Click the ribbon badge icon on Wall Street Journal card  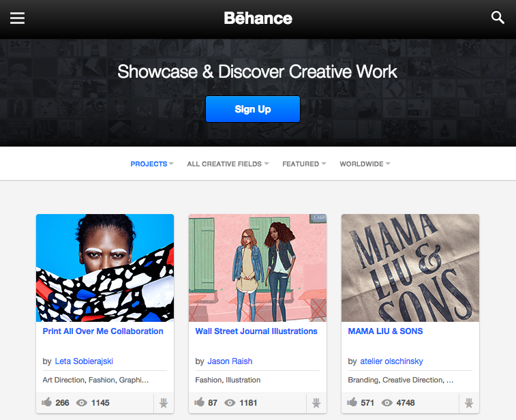coord(316,403)
